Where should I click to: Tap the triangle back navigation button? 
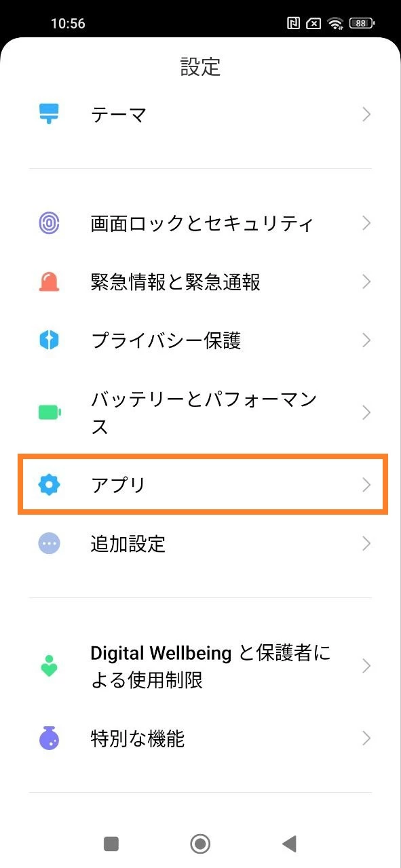pos(290,844)
